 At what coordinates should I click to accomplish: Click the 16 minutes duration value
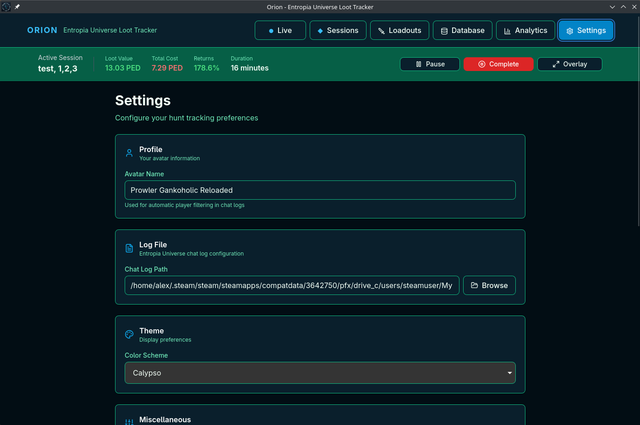click(x=249, y=68)
